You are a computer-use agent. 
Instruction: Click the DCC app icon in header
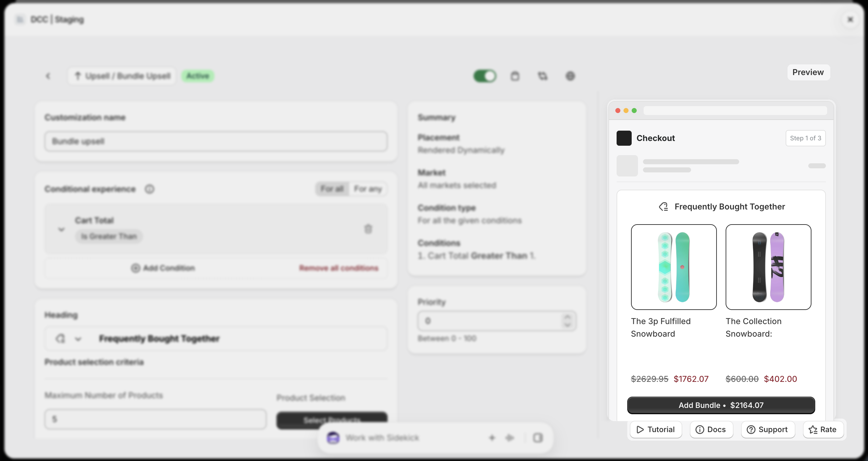pyautogui.click(x=20, y=19)
